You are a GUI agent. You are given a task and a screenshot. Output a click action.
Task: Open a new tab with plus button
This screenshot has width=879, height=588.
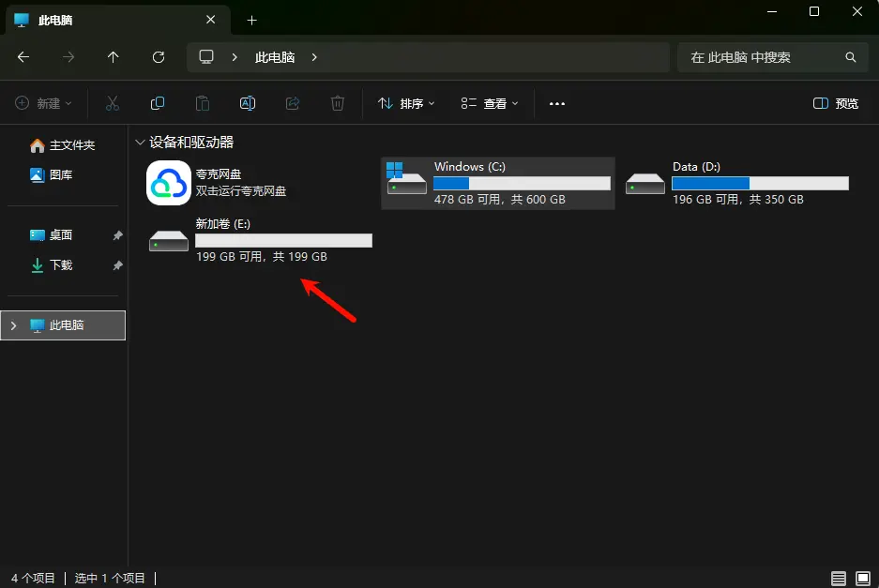click(251, 20)
